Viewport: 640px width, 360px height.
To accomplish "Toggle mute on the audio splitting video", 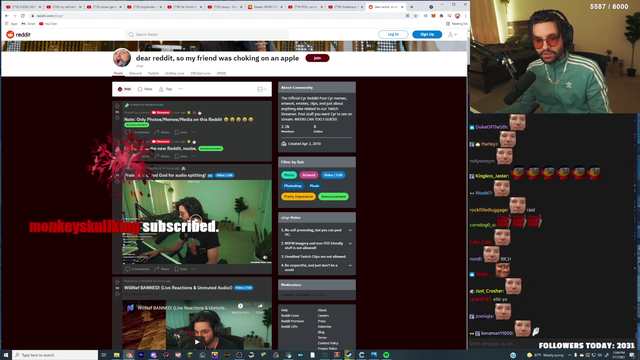I will point(265,258).
